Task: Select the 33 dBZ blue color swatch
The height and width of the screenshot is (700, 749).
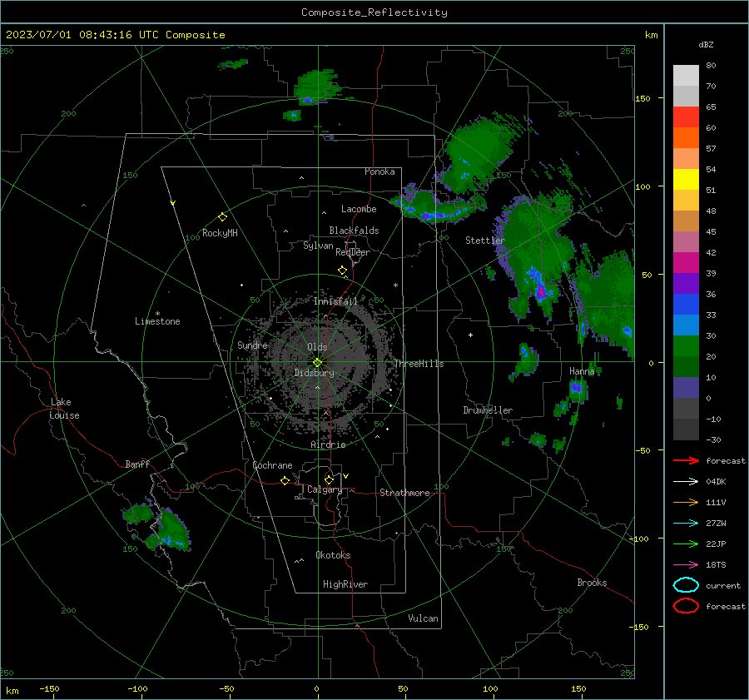Action: (x=686, y=304)
